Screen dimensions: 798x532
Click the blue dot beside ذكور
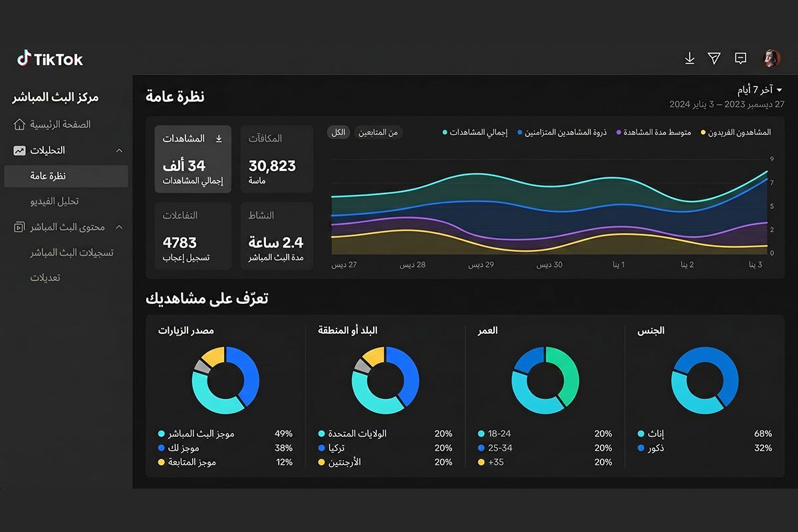(641, 448)
